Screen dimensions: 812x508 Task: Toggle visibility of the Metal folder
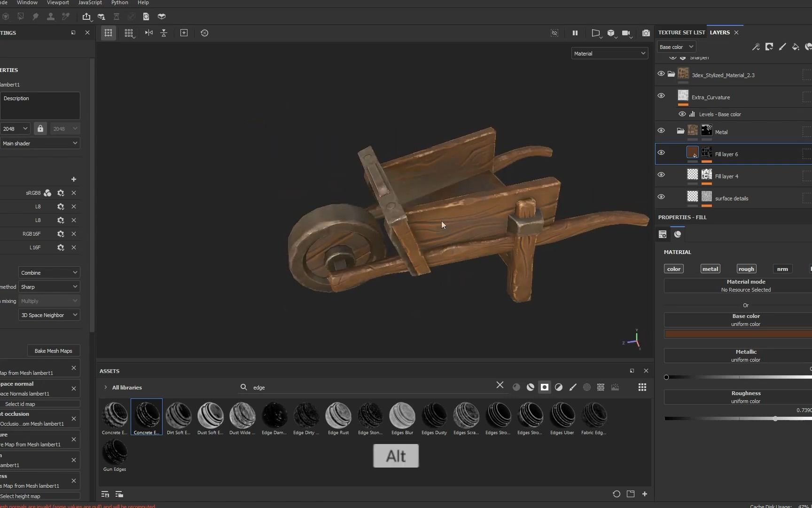click(661, 130)
